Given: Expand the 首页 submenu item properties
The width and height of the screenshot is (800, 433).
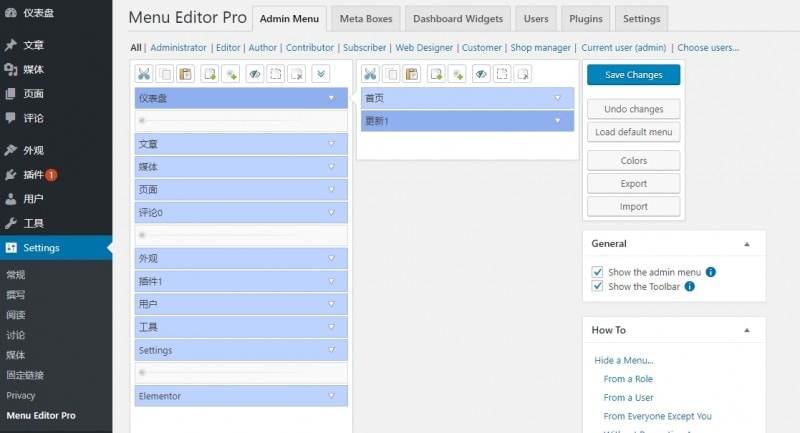Looking at the screenshot, I should pos(558,98).
